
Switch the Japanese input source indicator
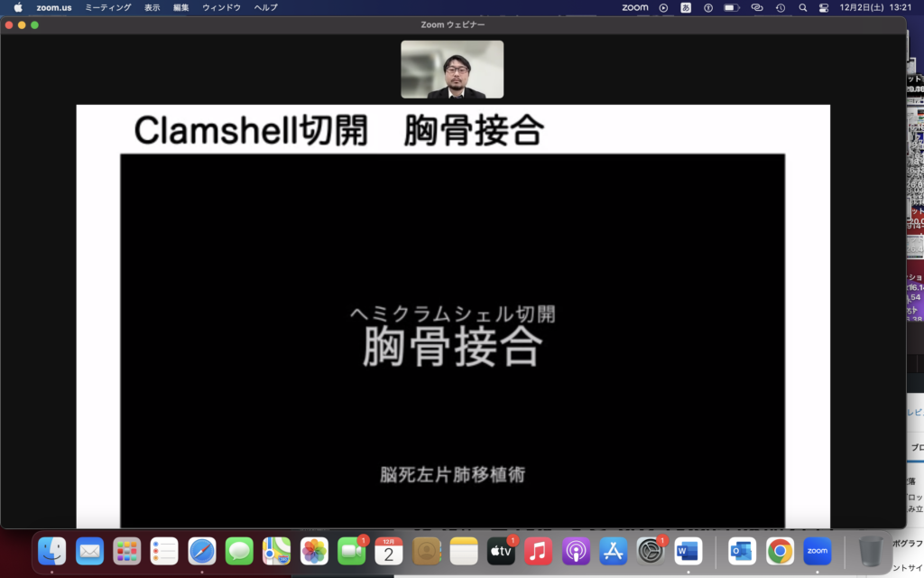coord(686,7)
